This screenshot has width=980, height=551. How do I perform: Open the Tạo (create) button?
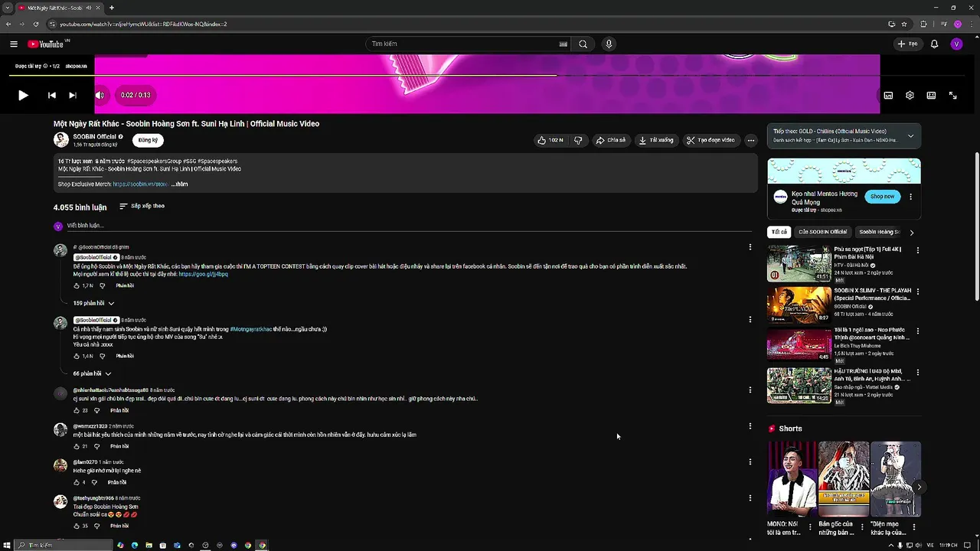coord(907,44)
